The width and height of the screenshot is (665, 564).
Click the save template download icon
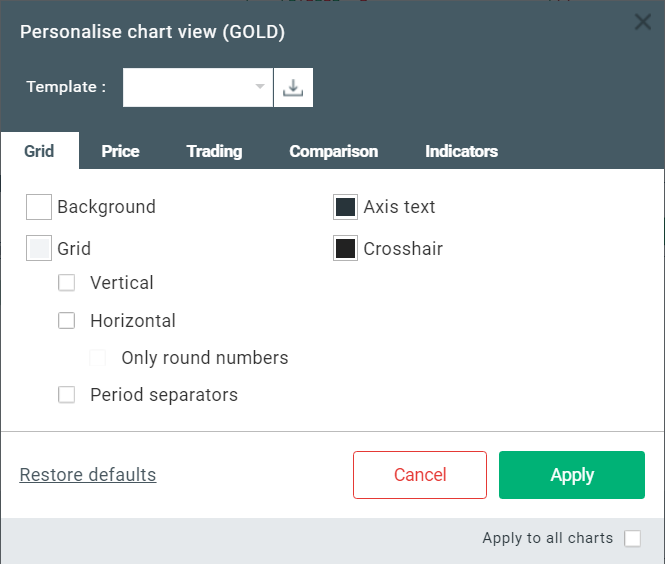[293, 87]
